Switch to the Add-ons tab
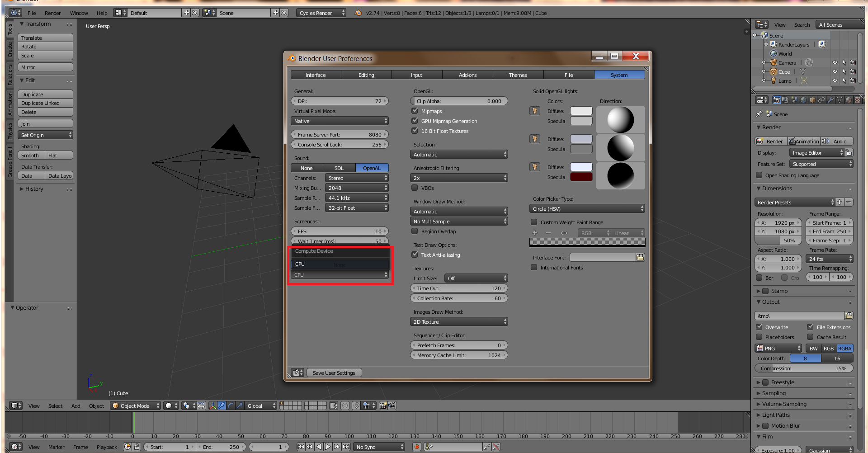The width and height of the screenshot is (868, 453). coord(467,75)
